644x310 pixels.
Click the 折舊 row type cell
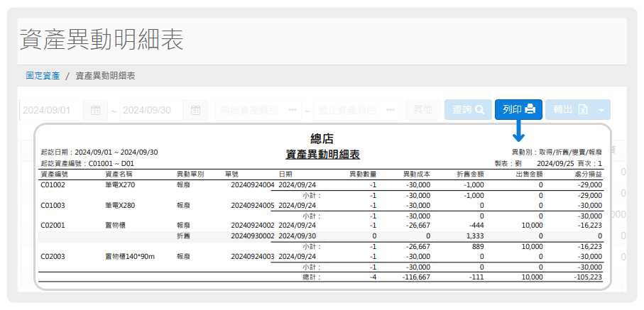pos(183,236)
